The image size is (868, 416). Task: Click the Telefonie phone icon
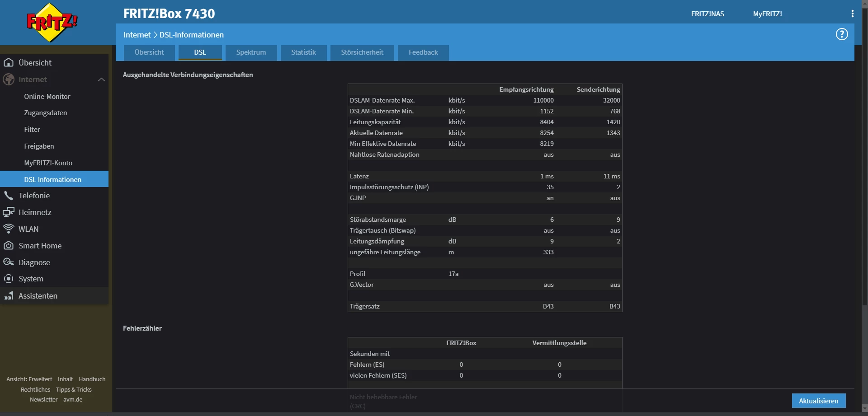9,196
